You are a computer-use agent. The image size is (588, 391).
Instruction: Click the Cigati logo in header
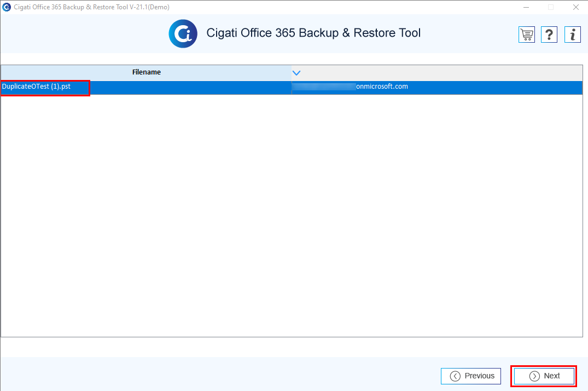[x=183, y=34]
